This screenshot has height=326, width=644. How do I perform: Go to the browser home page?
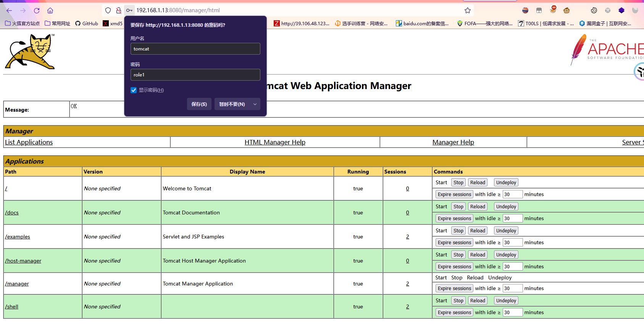tap(50, 10)
